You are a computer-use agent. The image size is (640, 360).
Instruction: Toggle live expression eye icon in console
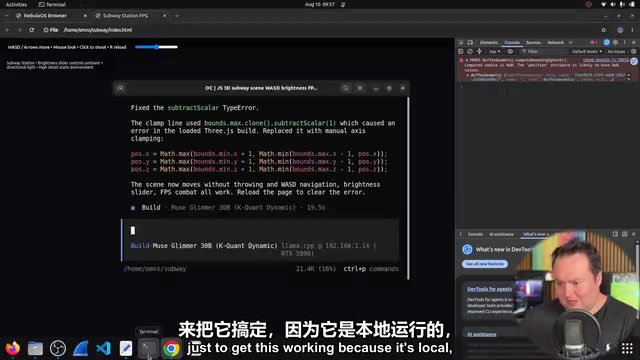510,51
